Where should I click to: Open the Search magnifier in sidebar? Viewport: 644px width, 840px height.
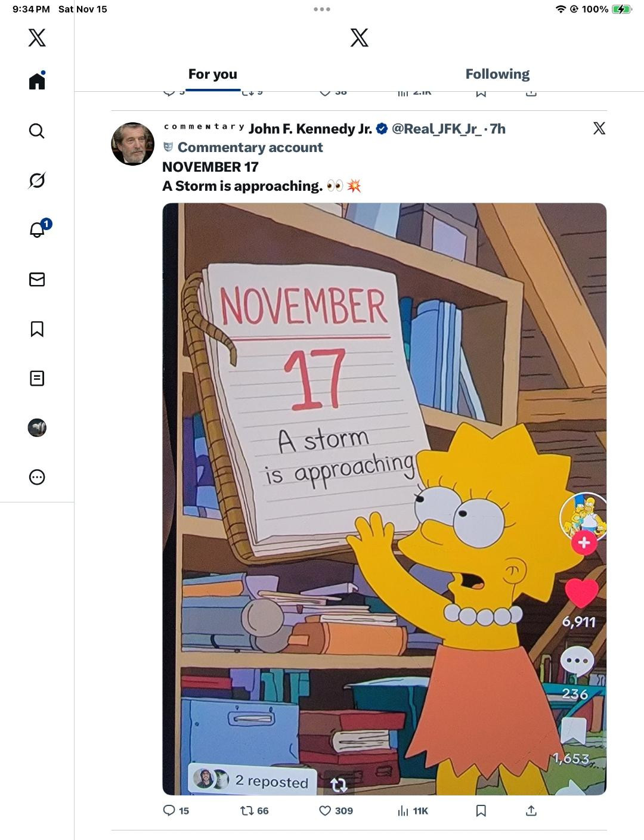(37, 131)
